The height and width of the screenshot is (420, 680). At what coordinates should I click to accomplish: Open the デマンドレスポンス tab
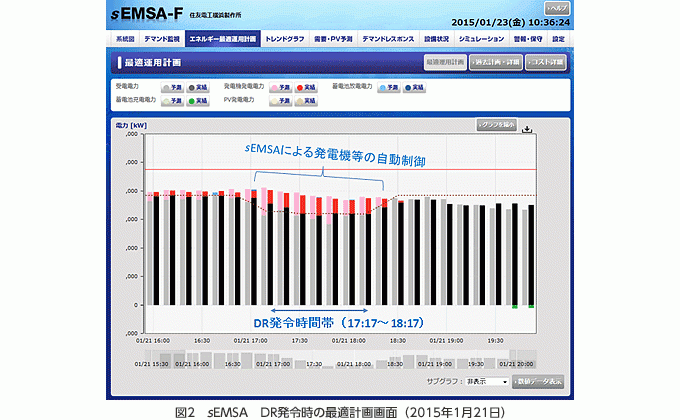[x=388, y=39]
